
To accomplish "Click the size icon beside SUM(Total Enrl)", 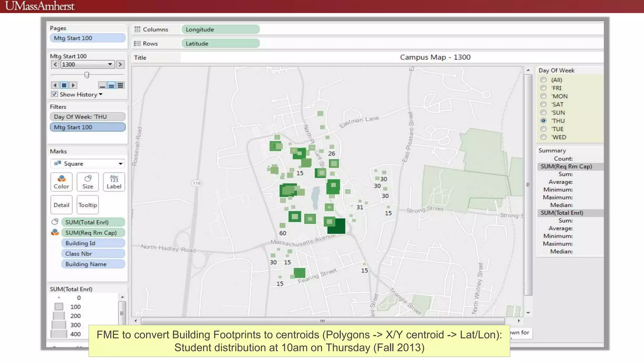I will 55,222.
